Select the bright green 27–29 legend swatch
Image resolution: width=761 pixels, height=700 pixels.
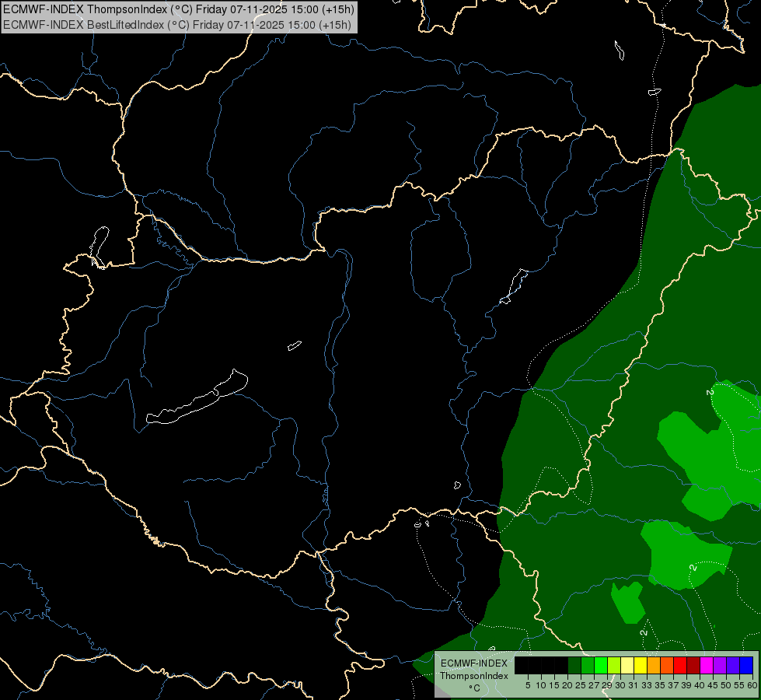point(601,666)
